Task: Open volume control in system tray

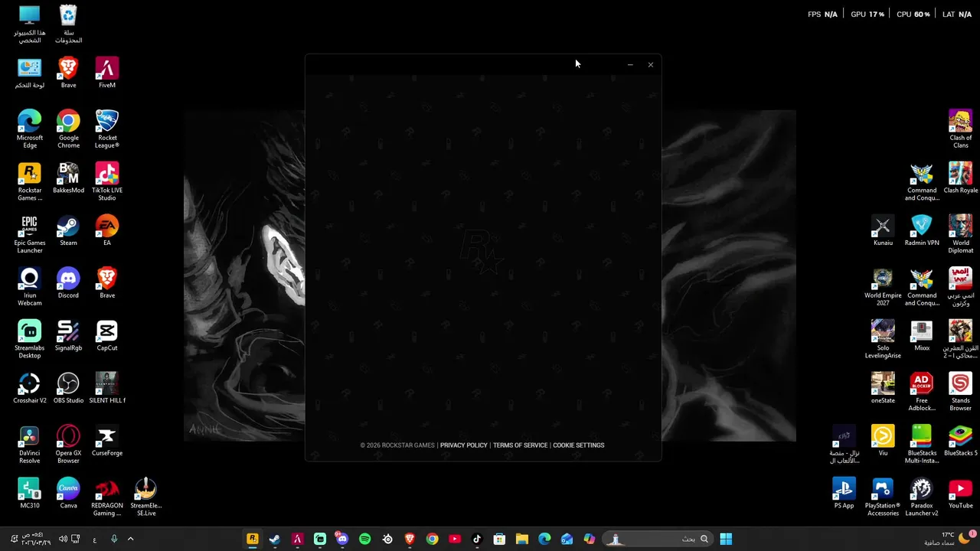Action: [x=63, y=539]
